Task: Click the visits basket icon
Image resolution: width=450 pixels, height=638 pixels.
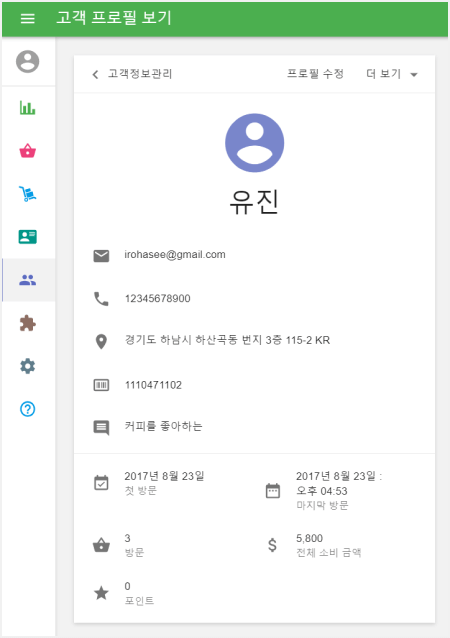Action: 101,544
